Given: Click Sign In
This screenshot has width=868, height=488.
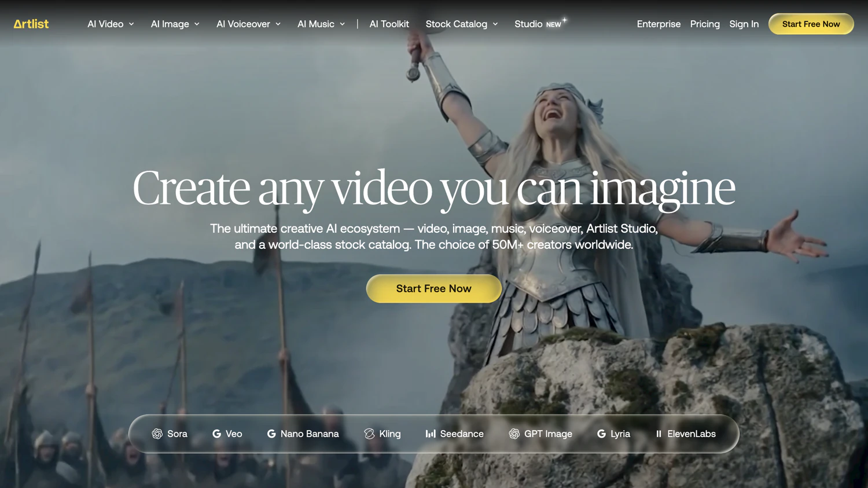Looking at the screenshot, I should [744, 24].
